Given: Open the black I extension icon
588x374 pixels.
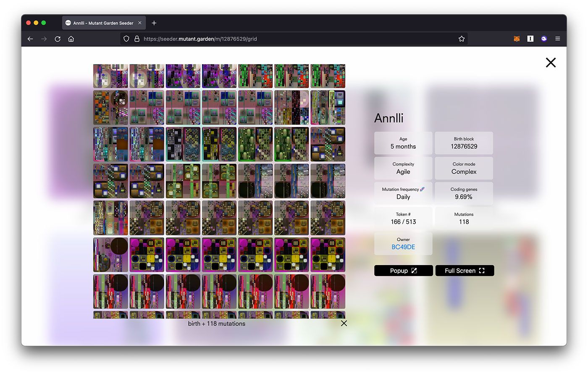Looking at the screenshot, I should coord(530,39).
